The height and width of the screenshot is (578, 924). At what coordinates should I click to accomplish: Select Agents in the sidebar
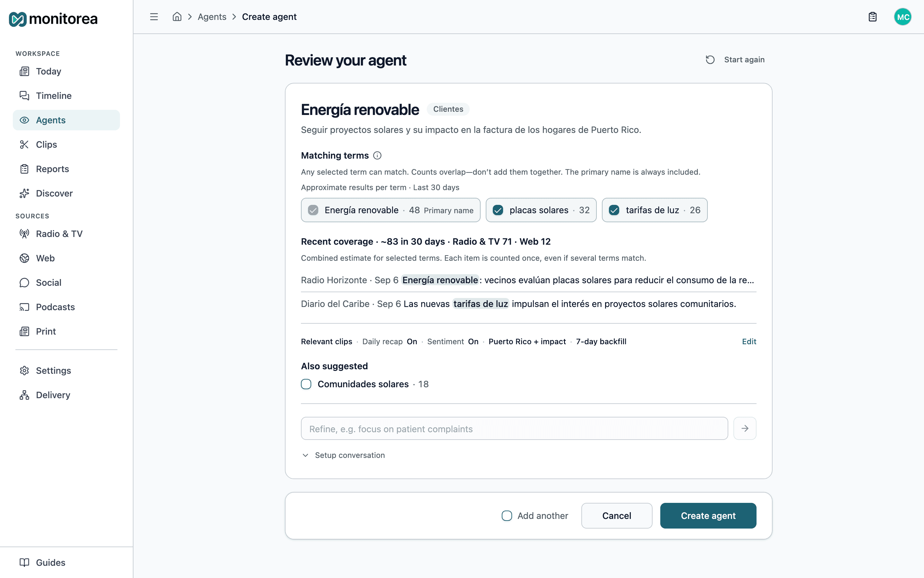click(x=66, y=120)
